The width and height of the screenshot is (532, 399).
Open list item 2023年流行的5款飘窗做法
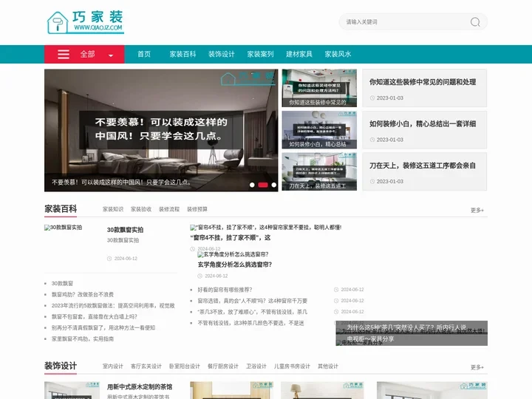113,306
